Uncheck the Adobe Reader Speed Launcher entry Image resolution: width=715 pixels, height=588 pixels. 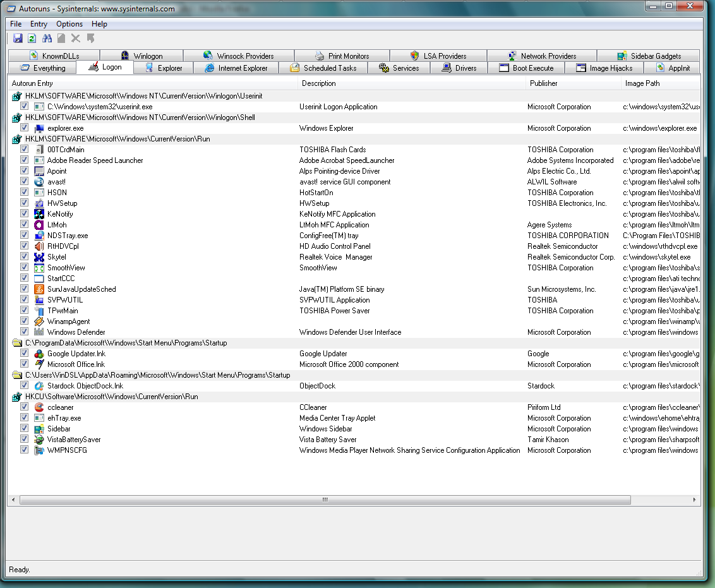click(24, 160)
